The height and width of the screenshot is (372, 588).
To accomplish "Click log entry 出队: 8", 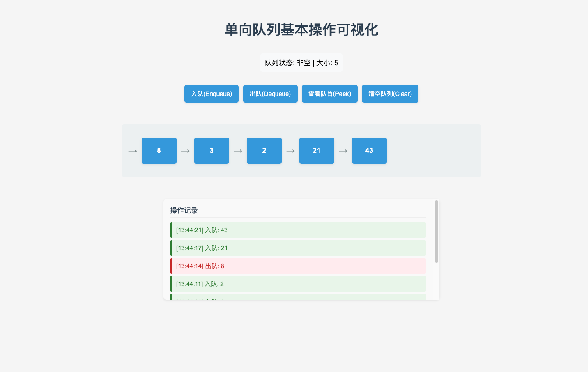I will [298, 266].
